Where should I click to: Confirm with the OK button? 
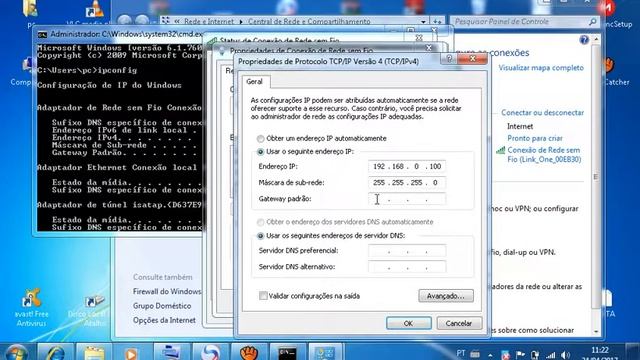pyautogui.click(x=409, y=323)
